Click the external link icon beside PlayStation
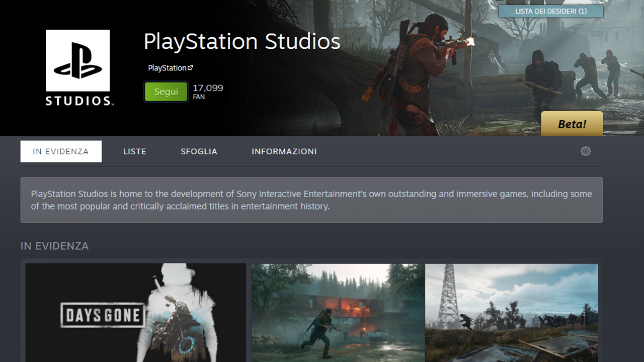Screen dimensions: 644x362 (190, 68)
